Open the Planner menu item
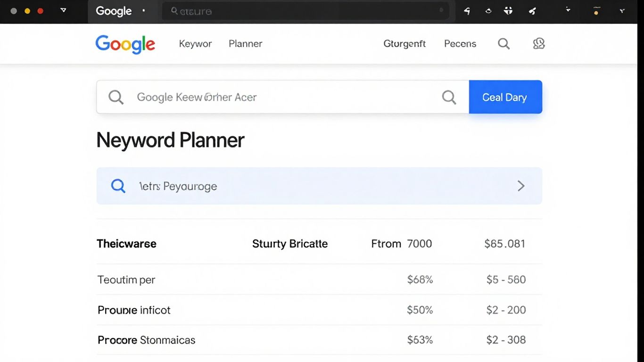This screenshot has height=362, width=644. (245, 44)
